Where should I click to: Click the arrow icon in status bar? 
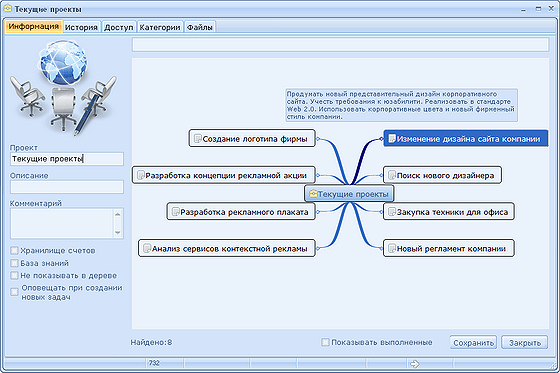(x=414, y=364)
